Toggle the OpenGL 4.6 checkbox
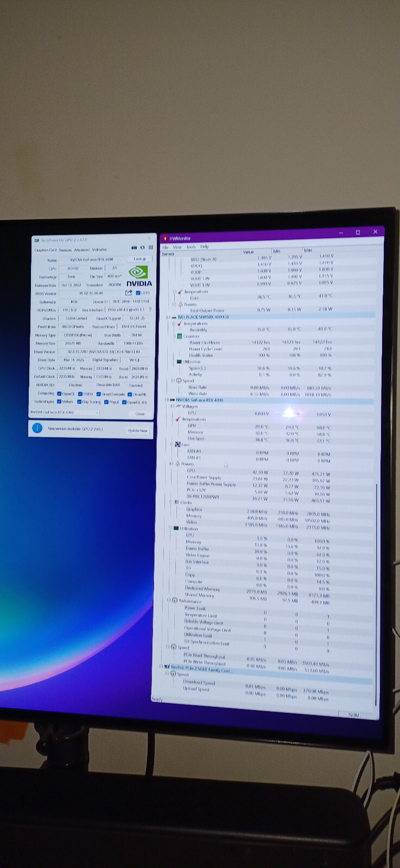The image size is (400, 868). point(124,402)
